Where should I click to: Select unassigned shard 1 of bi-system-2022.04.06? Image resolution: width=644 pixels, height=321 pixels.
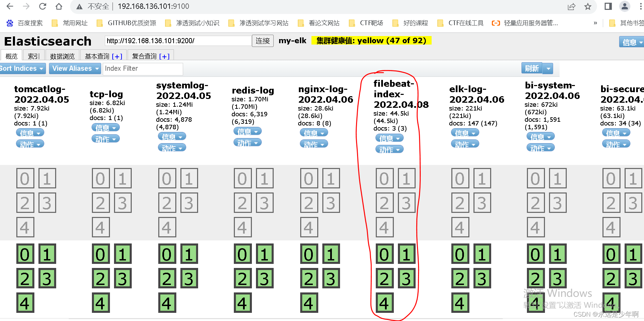coord(558,179)
